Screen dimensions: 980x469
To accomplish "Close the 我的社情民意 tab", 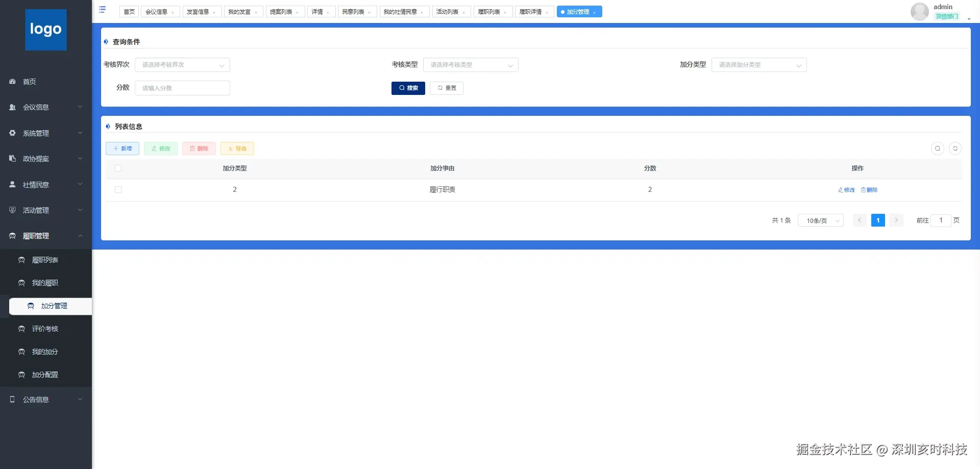I will click(422, 12).
